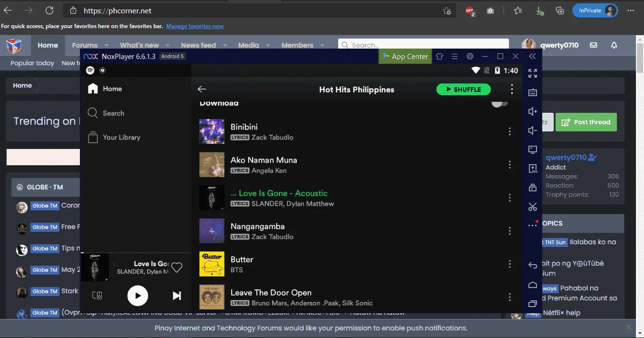The image size is (644, 338).
Task: Expand the Members dropdown arrow
Action: [322, 46]
